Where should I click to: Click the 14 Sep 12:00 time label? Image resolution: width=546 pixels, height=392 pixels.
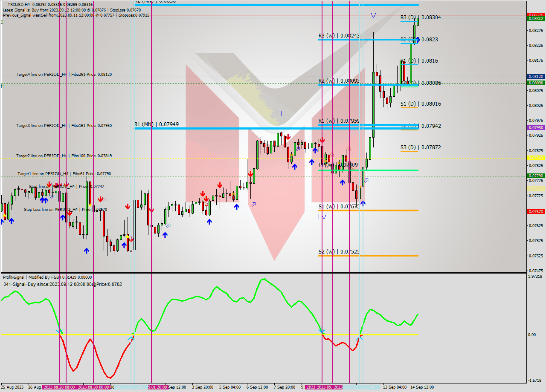(422, 387)
